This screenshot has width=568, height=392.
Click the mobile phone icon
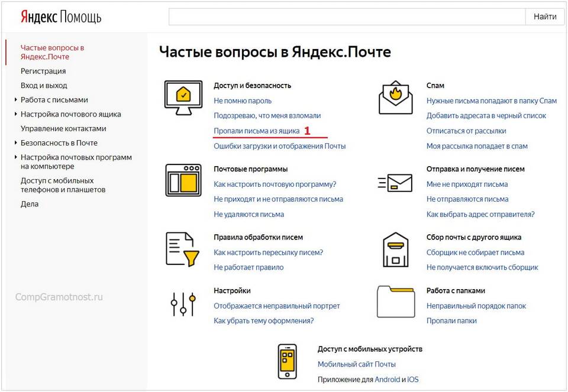(288, 362)
